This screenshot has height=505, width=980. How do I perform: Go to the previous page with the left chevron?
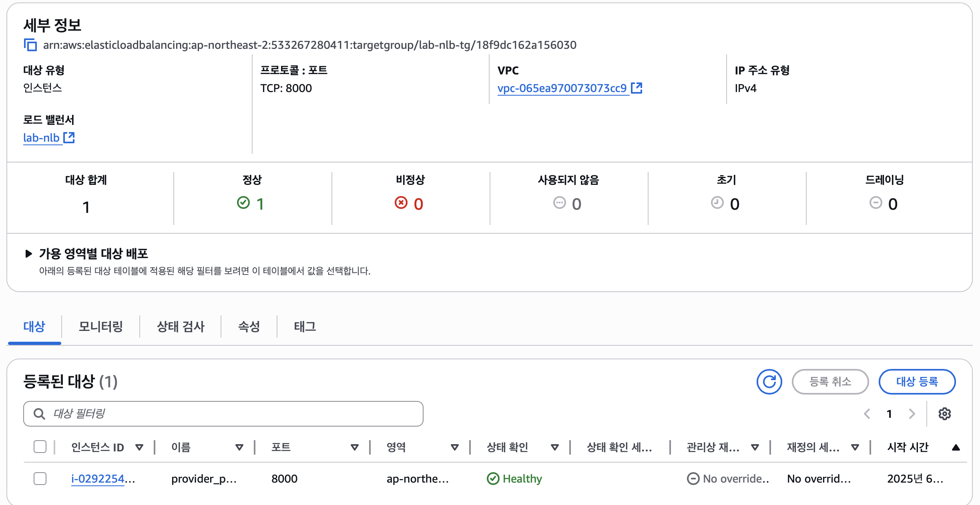[867, 414]
